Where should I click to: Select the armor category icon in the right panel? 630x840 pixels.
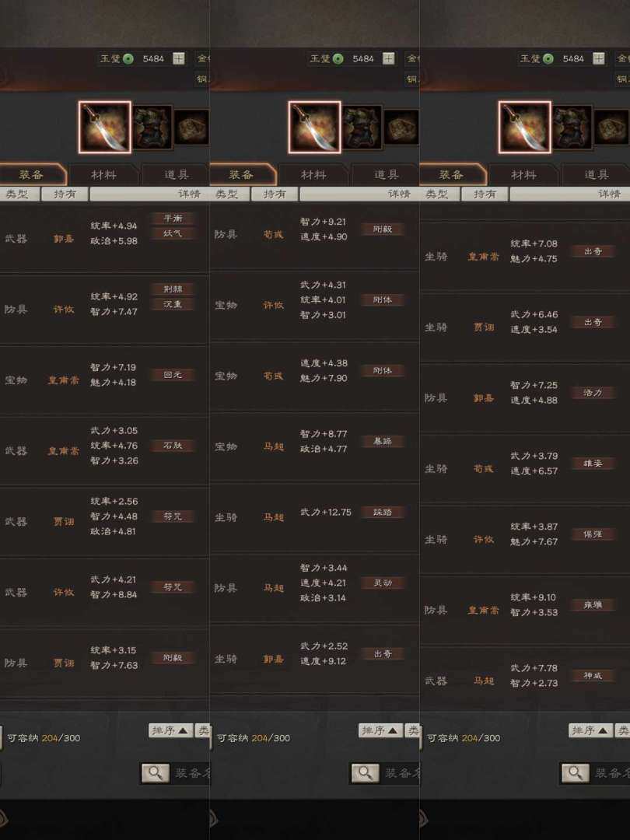[x=572, y=128]
